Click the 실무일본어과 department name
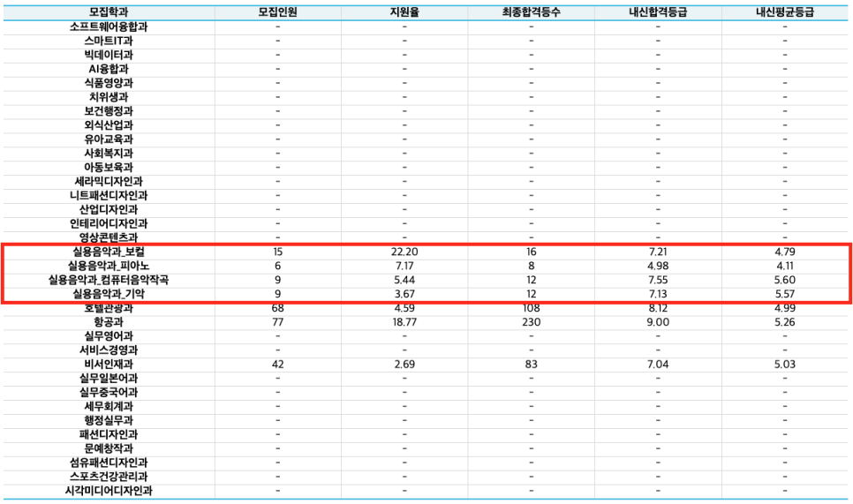 109,379
